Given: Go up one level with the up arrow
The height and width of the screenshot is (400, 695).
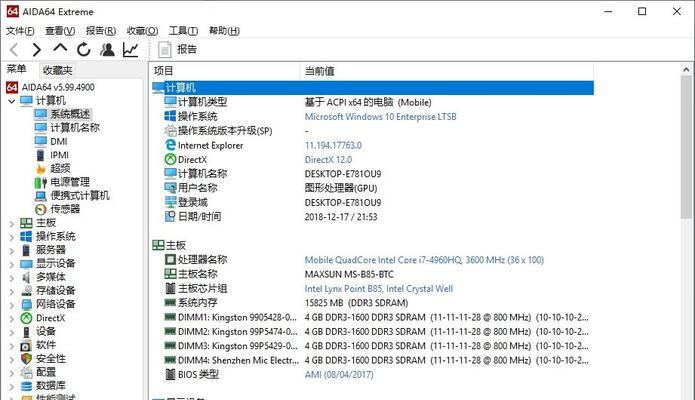Looking at the screenshot, I should pyautogui.click(x=60, y=48).
